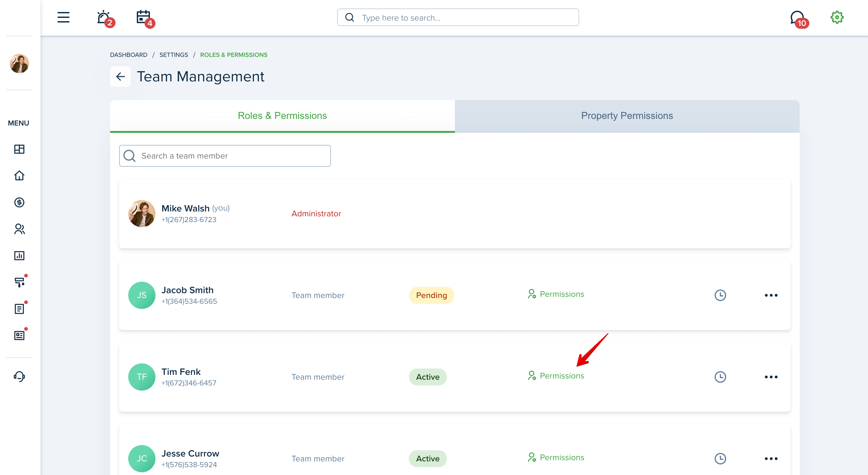The image size is (868, 475).
Task: Select the Roles & Permissions tab
Action: pyautogui.click(x=282, y=116)
